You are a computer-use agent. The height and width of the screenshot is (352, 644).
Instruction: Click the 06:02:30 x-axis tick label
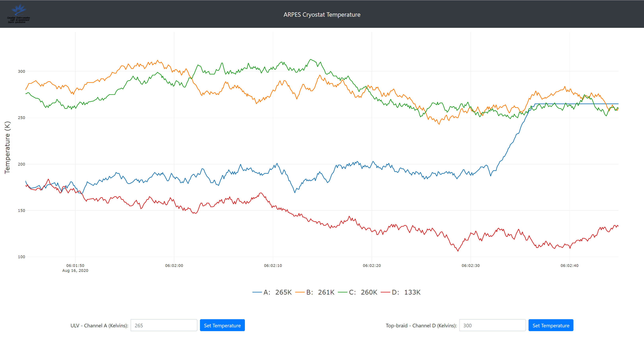click(x=470, y=266)
